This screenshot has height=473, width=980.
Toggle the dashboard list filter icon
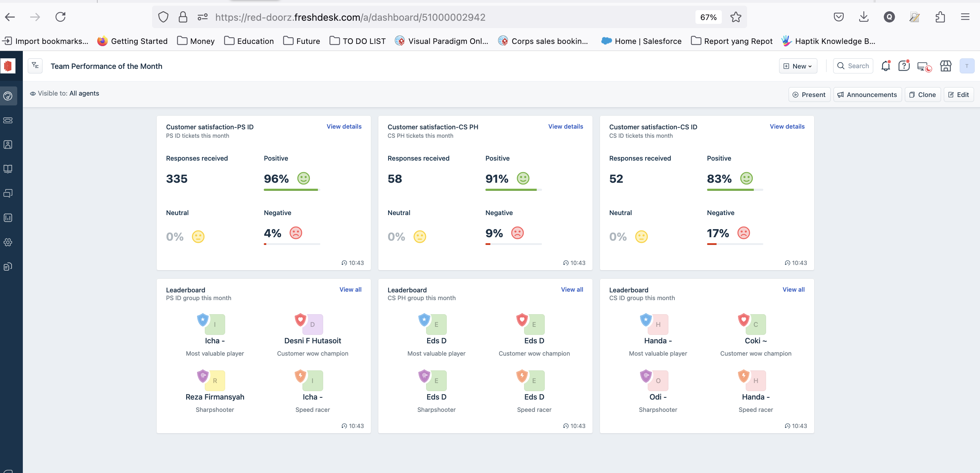pyautogui.click(x=35, y=66)
